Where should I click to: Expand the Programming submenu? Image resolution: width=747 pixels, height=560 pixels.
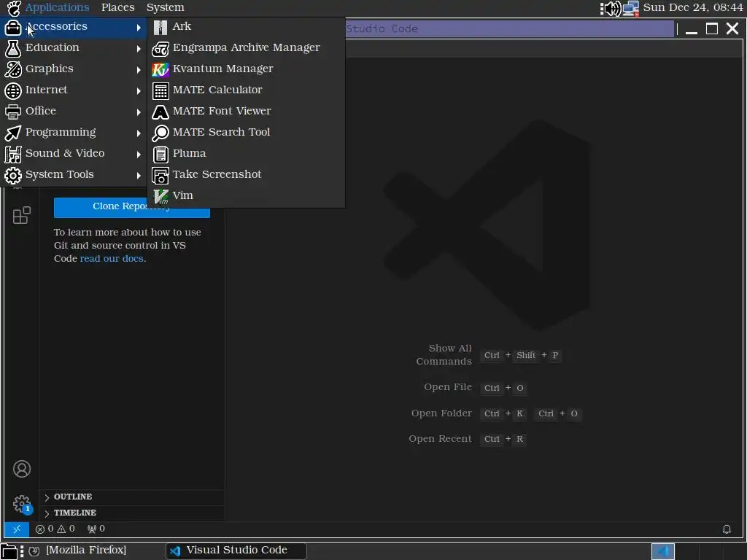[x=74, y=133]
